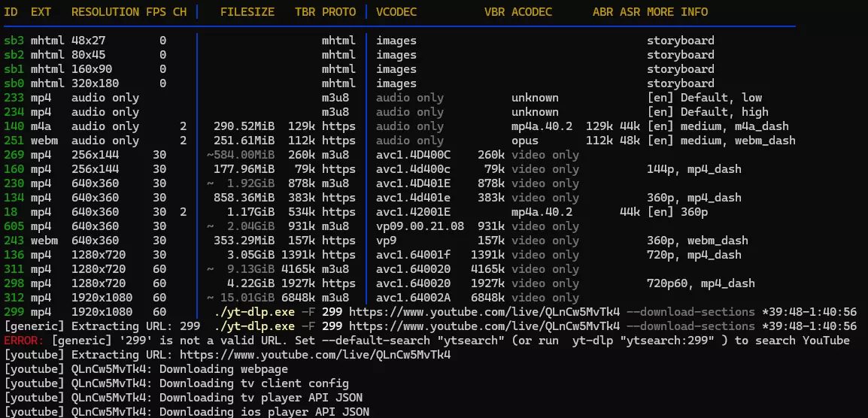
Task: Click the 'Downloading tv client config' line
Action: coord(177,383)
